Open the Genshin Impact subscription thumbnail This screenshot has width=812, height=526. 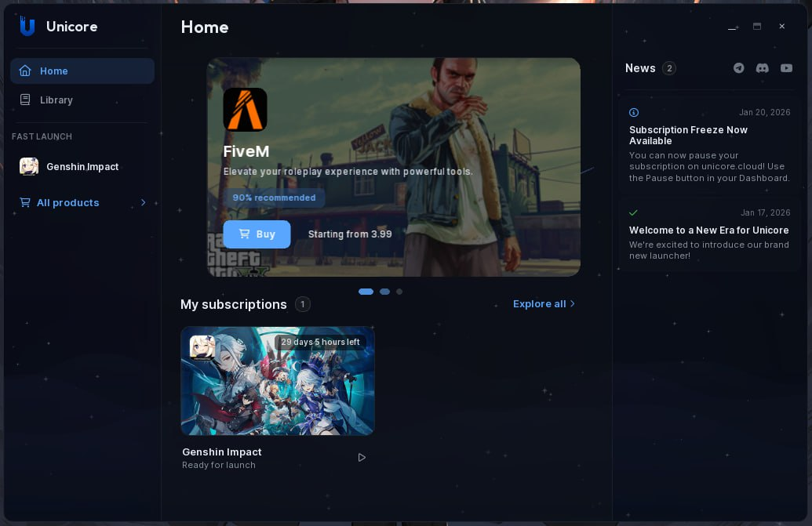277,381
